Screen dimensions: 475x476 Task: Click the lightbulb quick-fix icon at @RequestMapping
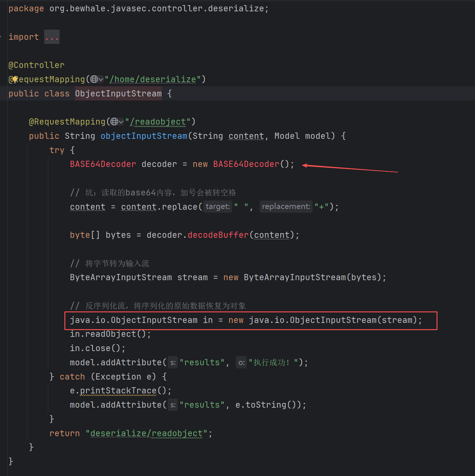click(15, 79)
